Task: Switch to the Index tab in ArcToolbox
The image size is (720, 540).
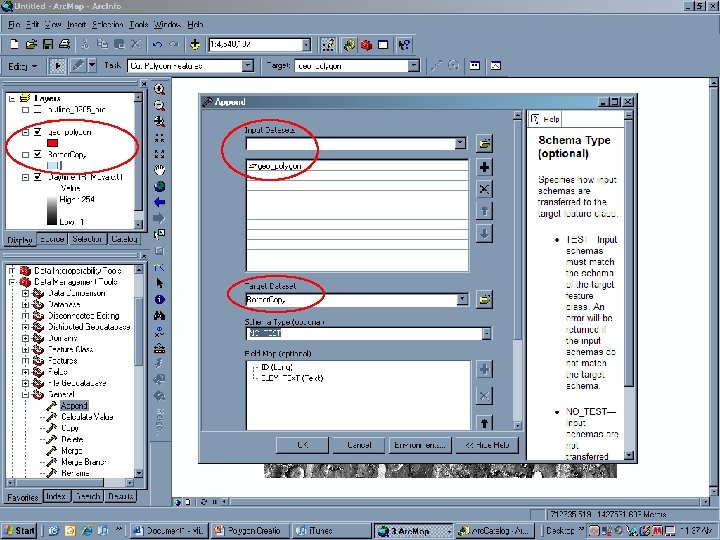Action: click(x=56, y=496)
